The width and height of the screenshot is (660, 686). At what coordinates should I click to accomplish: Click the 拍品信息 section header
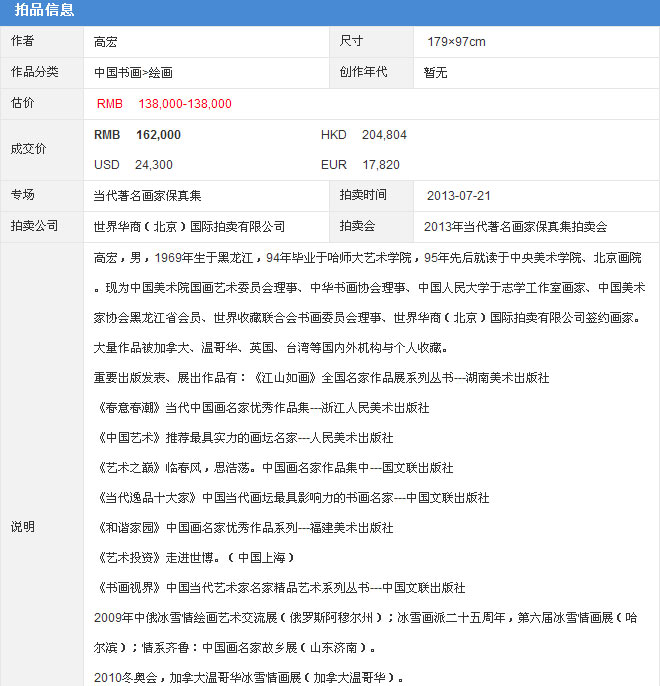44,11
